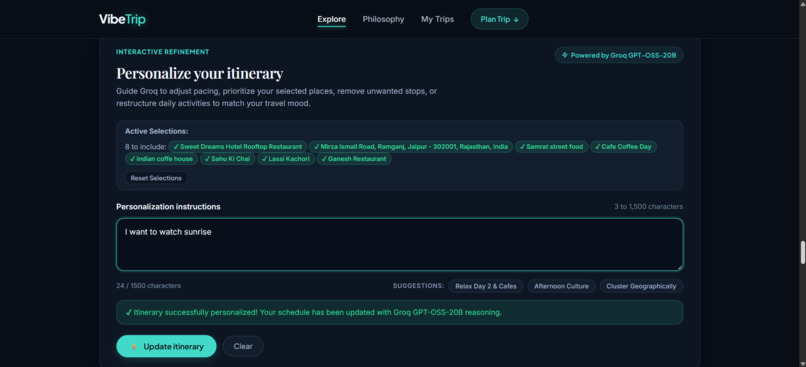Click the 'SUGGESTIONS:' label

(418, 286)
